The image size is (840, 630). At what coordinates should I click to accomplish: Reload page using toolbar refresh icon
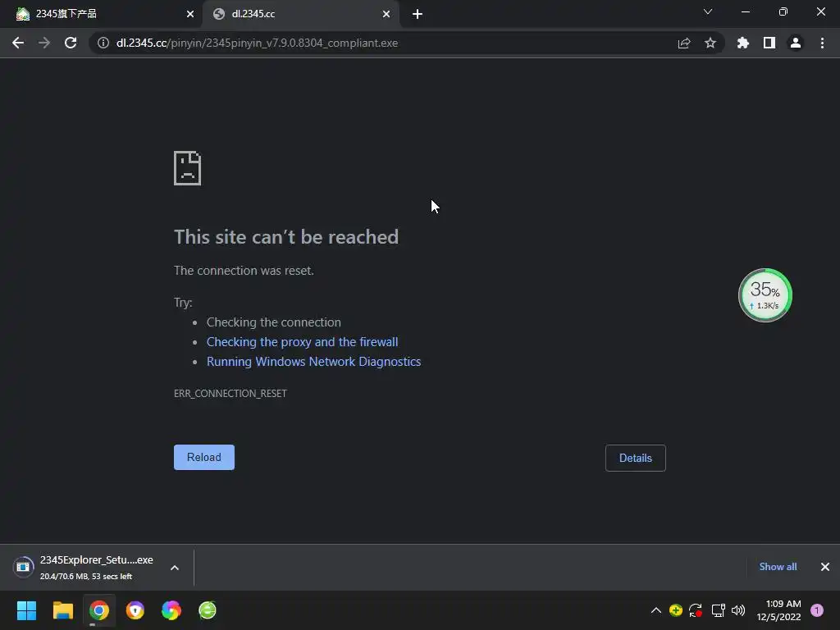[x=71, y=43]
